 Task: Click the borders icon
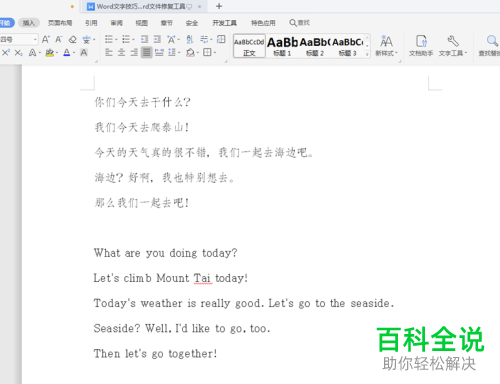pos(207,53)
